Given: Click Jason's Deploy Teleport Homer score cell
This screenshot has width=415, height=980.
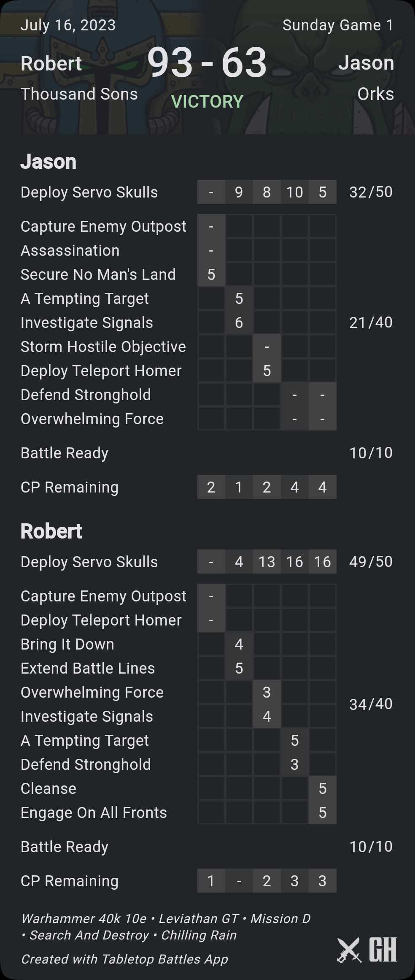Looking at the screenshot, I should coord(267,371).
